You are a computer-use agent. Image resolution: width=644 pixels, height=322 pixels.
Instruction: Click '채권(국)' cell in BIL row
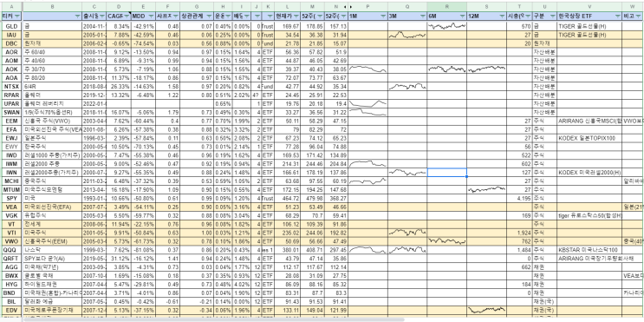tap(544, 301)
